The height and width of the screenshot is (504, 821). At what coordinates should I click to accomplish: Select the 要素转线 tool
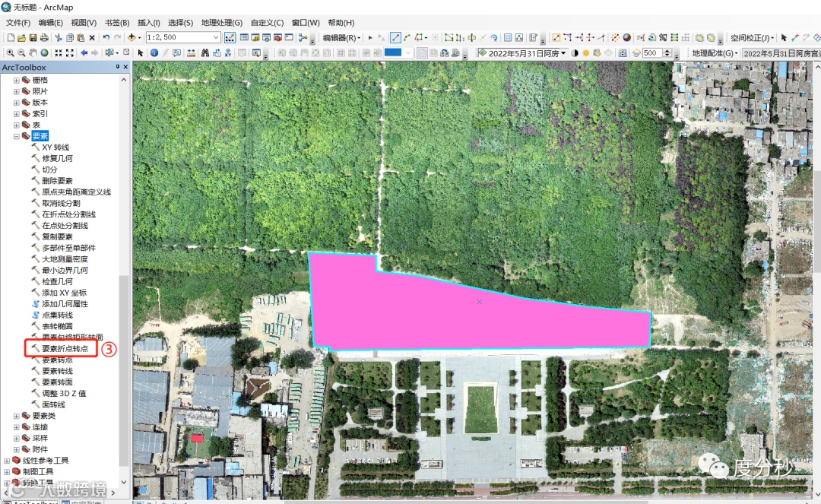click(57, 371)
